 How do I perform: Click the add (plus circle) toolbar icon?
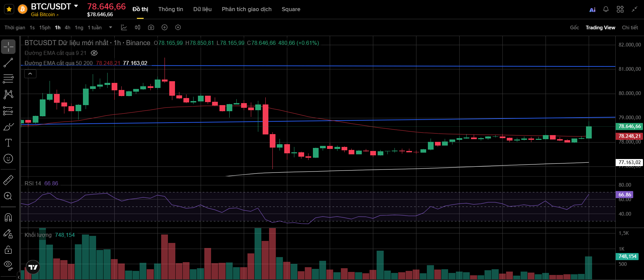(165, 28)
